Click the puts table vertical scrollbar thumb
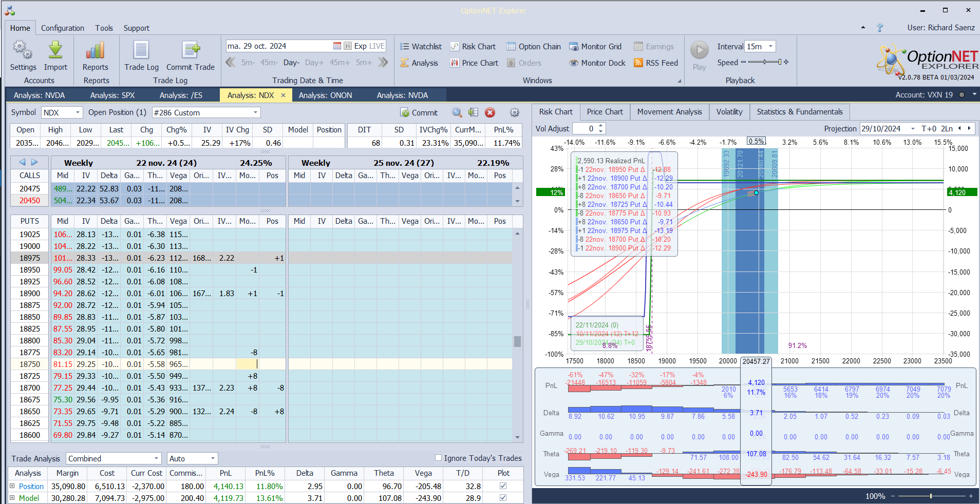This screenshot has width=980, height=504. 517,341
